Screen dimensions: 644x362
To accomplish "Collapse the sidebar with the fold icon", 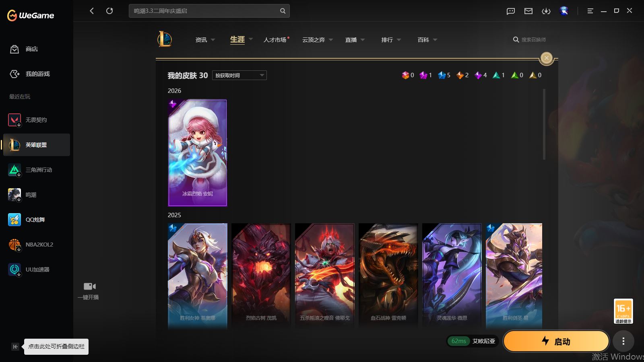I will click(x=15, y=347).
